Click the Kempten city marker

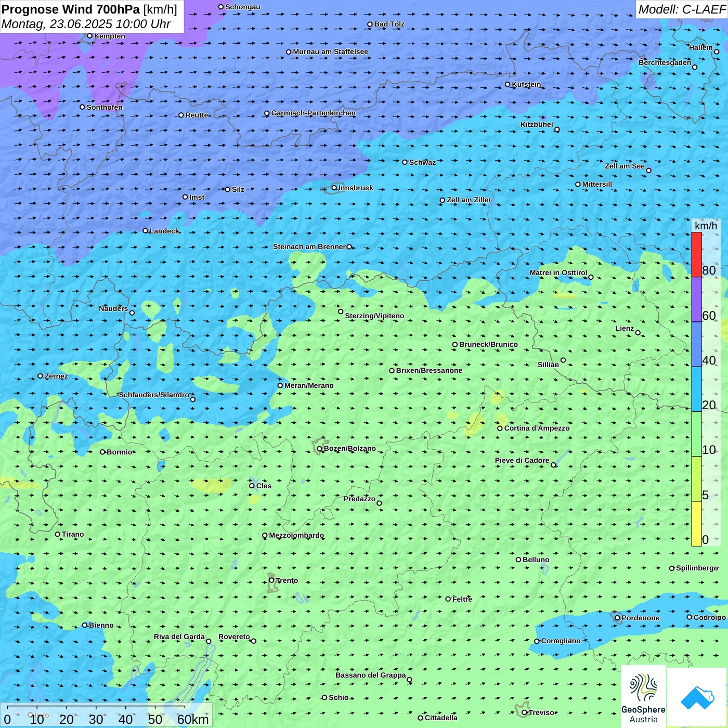click(x=90, y=36)
